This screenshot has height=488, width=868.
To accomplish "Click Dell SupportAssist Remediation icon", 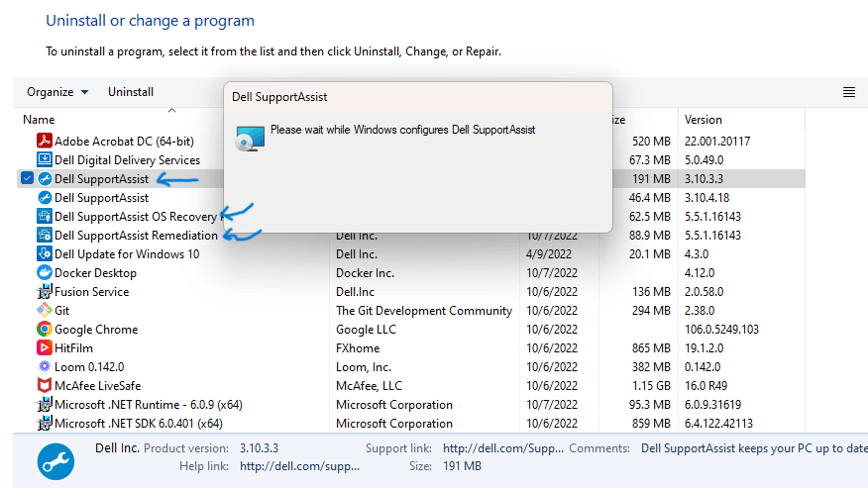I will tap(45, 236).
